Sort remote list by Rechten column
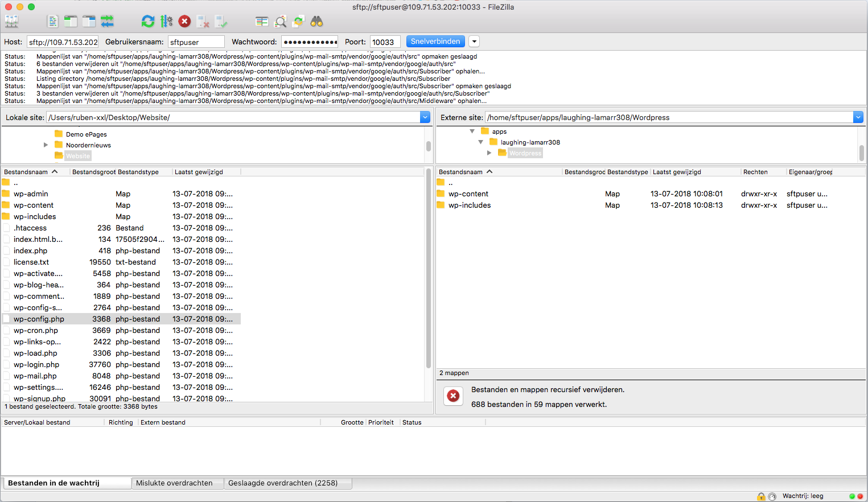Screen dimensions: 868x502 (763, 172)
